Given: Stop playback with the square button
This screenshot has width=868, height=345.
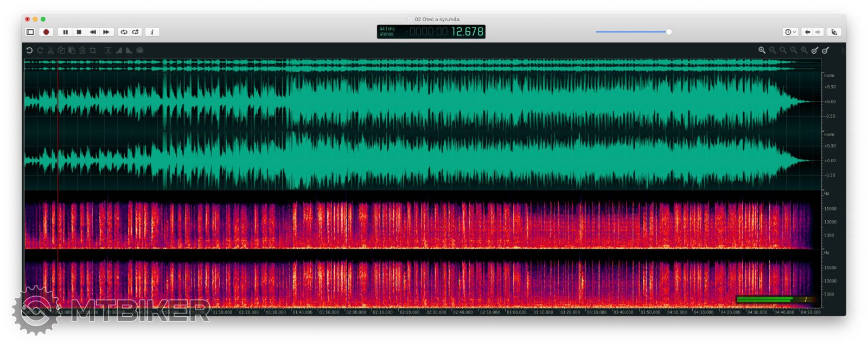Looking at the screenshot, I should (x=79, y=32).
